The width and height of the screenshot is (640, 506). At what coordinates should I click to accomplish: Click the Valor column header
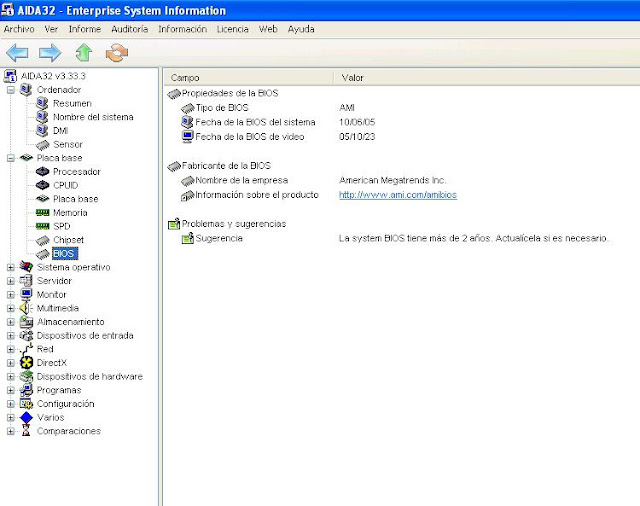click(487, 78)
